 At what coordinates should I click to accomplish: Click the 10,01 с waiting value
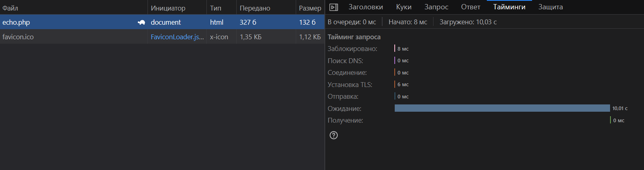(x=620, y=108)
